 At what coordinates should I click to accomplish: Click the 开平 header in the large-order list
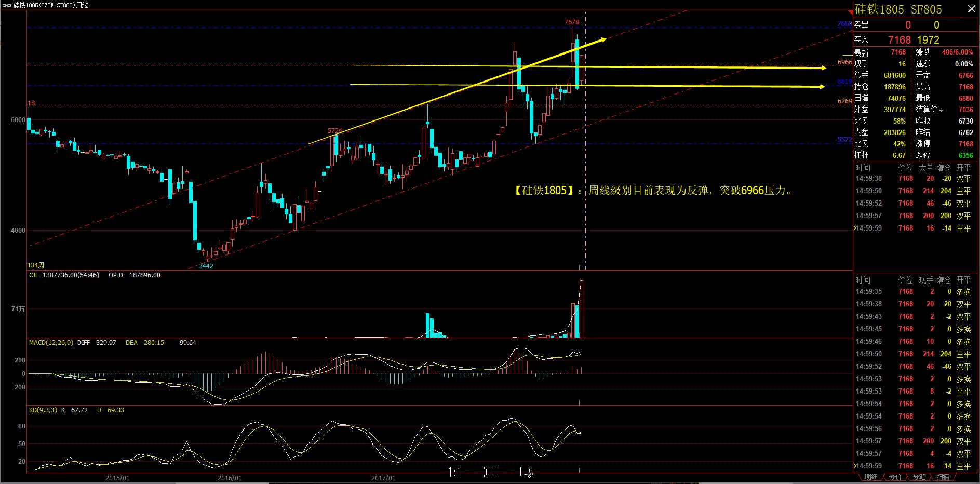point(963,168)
